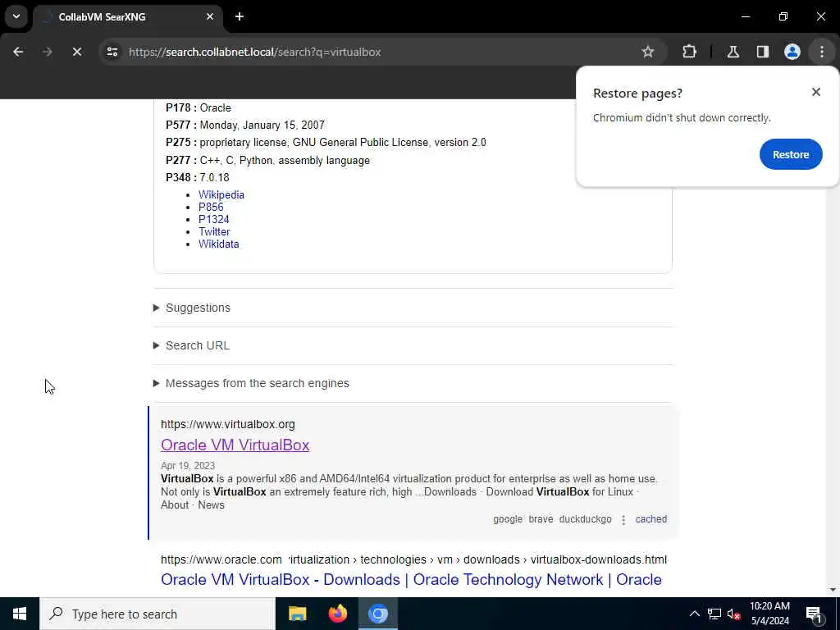Screen dimensions: 840x630
Task: Open the tab search dropdown arrow
Action: pos(16,16)
